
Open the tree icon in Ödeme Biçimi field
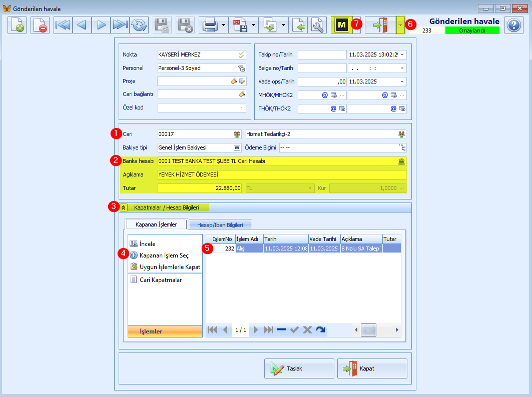coord(402,147)
